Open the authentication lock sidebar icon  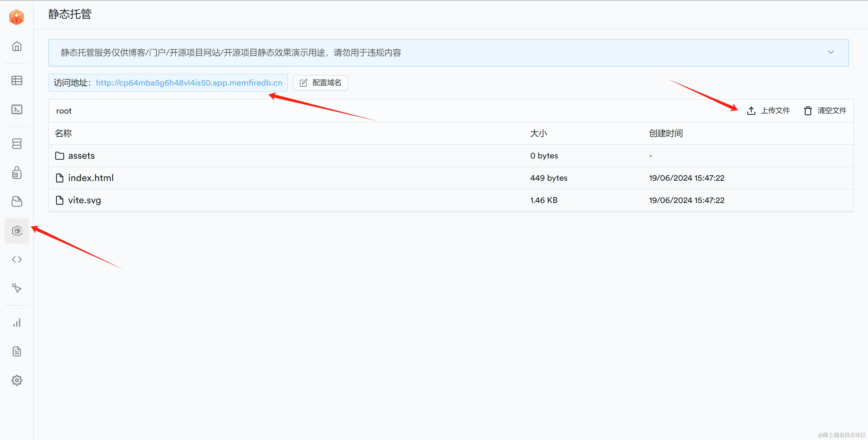tap(17, 173)
